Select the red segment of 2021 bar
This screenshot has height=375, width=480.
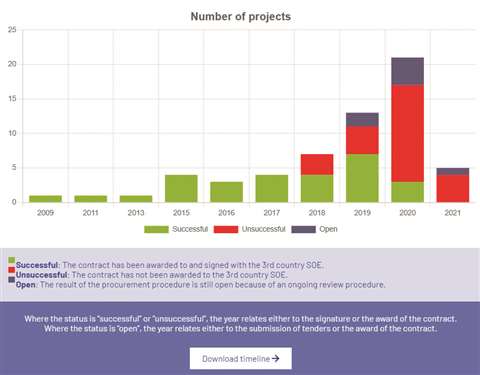coord(453,188)
